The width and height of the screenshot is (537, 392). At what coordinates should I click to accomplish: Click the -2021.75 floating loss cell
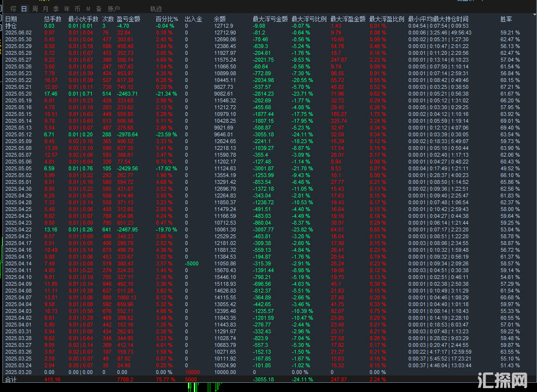coord(263,60)
